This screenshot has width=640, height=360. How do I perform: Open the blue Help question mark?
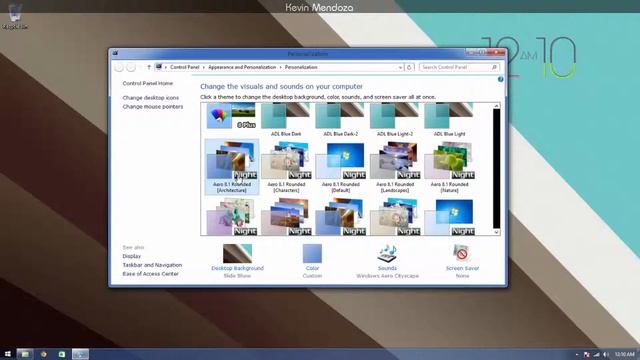tap(500, 79)
